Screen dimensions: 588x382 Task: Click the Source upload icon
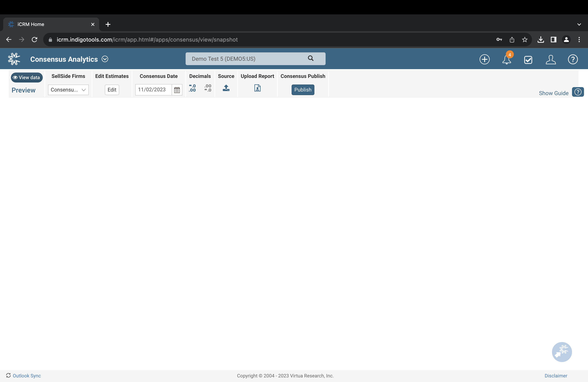[226, 88]
